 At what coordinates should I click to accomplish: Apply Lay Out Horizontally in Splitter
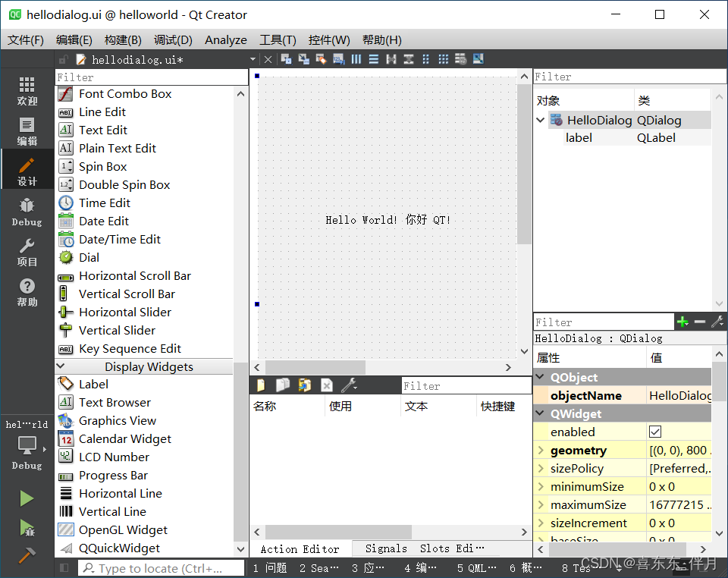[x=391, y=59]
